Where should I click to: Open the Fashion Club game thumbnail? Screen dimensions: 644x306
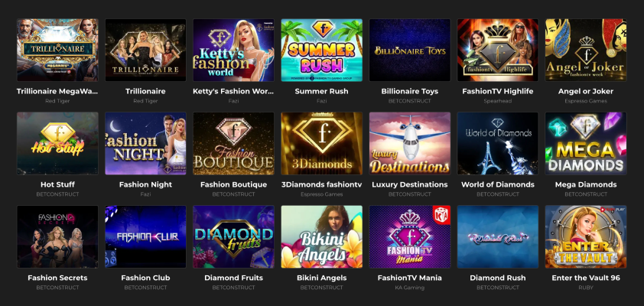point(145,236)
